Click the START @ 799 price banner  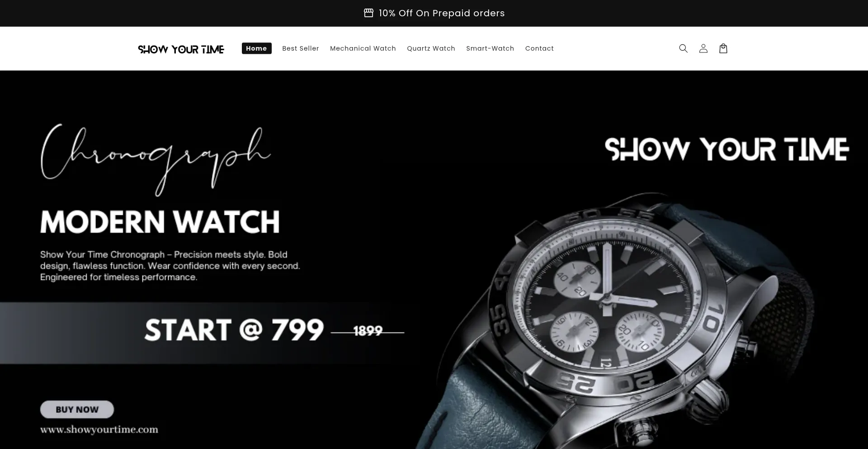pyautogui.click(x=234, y=330)
